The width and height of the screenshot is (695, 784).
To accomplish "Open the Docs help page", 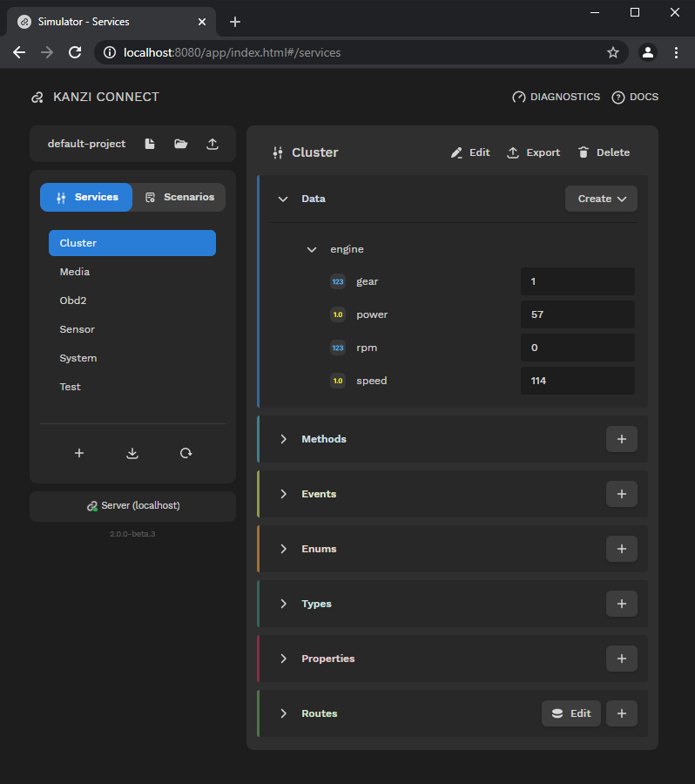I will (x=635, y=97).
